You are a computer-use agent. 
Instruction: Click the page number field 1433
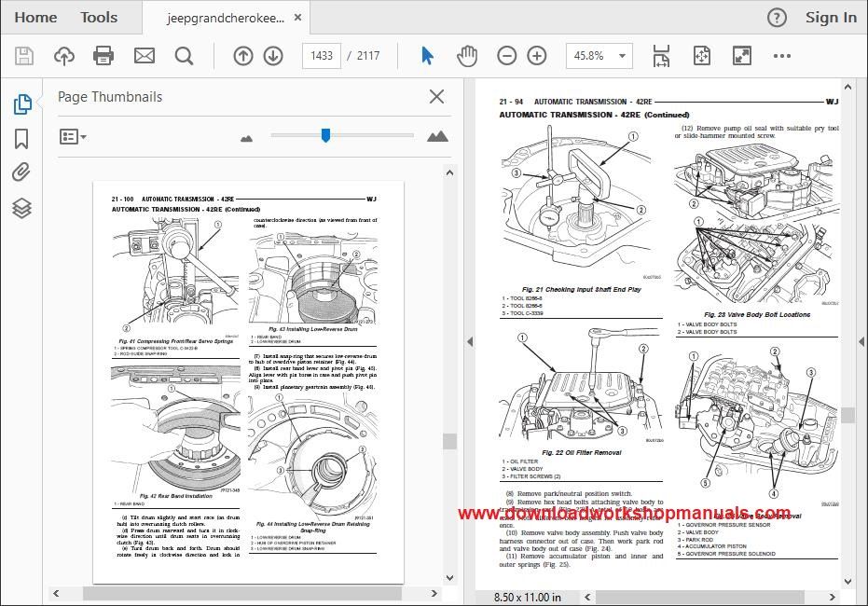(322, 56)
